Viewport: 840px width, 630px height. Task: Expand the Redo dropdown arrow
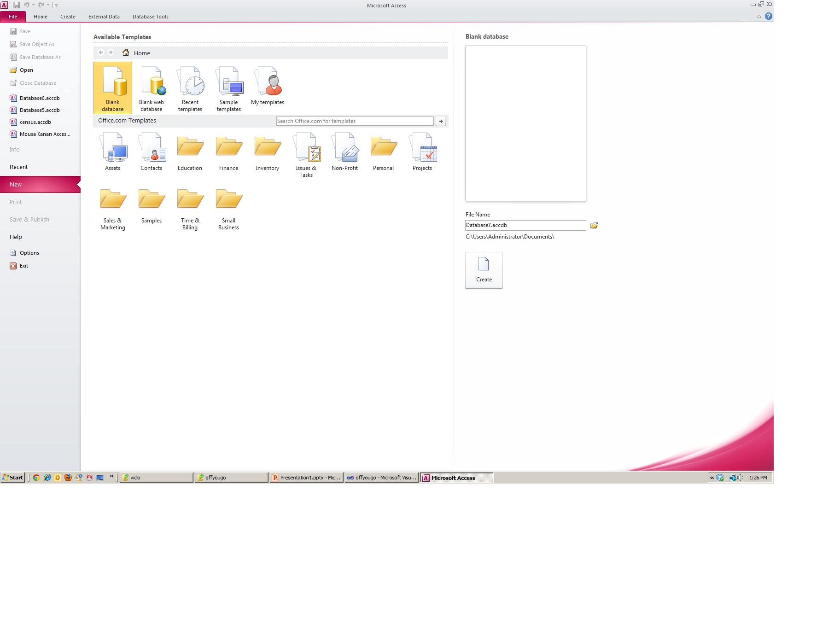click(48, 5)
